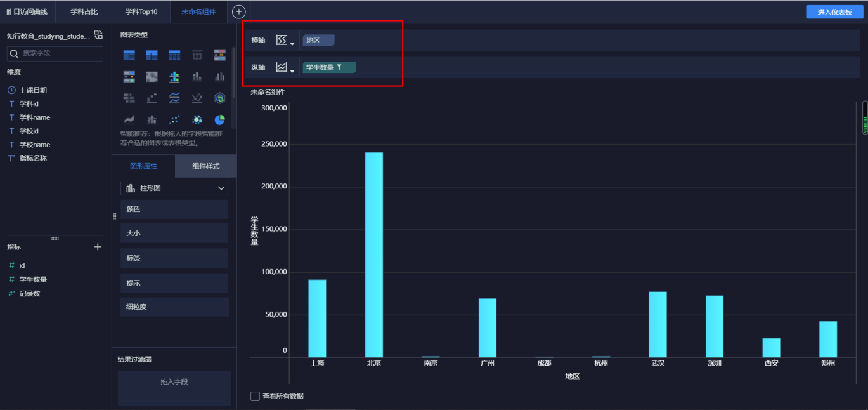Switch to the 学科占比 tab
Screen dimensions: 868x410
coord(84,11)
